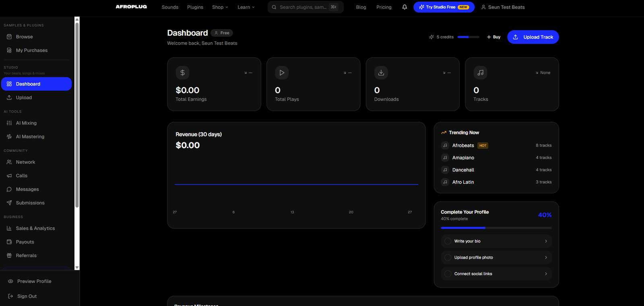The image size is (644, 306).
Task: Click the credits progress bar
Action: click(x=468, y=37)
